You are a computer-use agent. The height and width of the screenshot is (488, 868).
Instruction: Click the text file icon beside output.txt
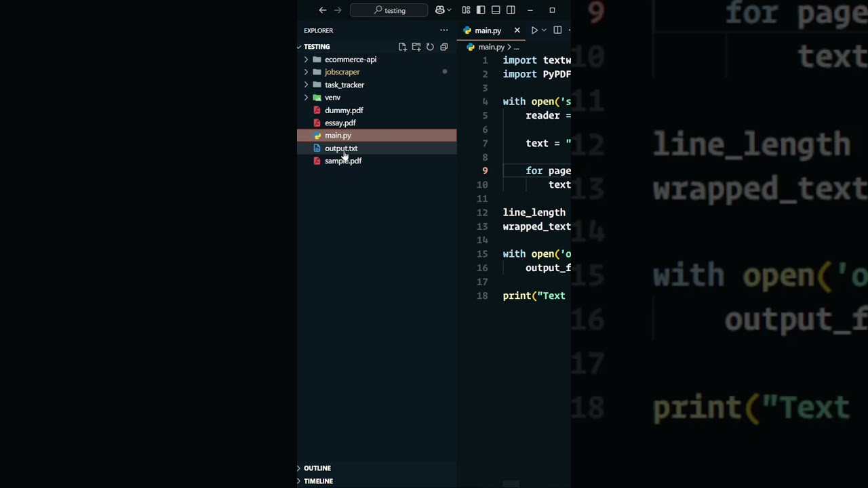click(317, 148)
